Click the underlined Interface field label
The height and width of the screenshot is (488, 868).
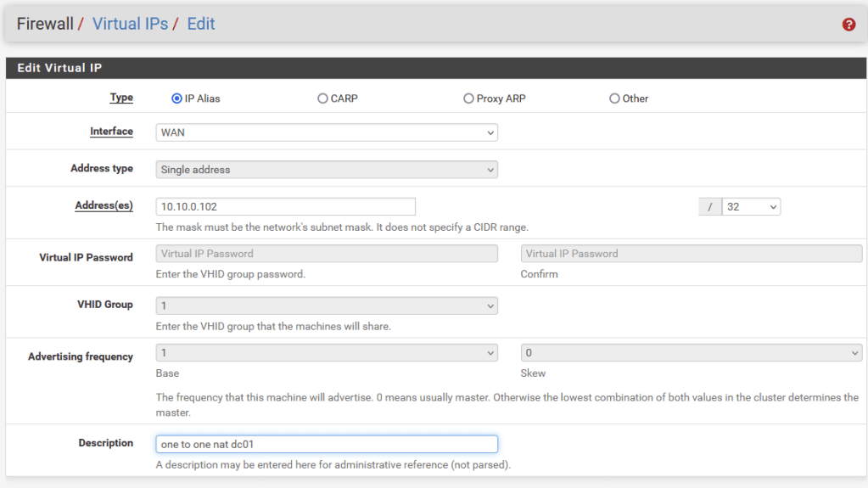pyautogui.click(x=111, y=132)
